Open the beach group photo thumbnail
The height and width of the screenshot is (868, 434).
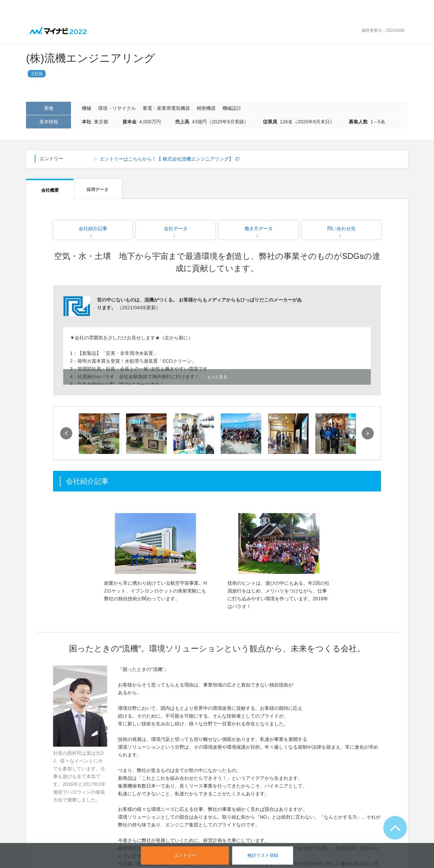pos(241,433)
